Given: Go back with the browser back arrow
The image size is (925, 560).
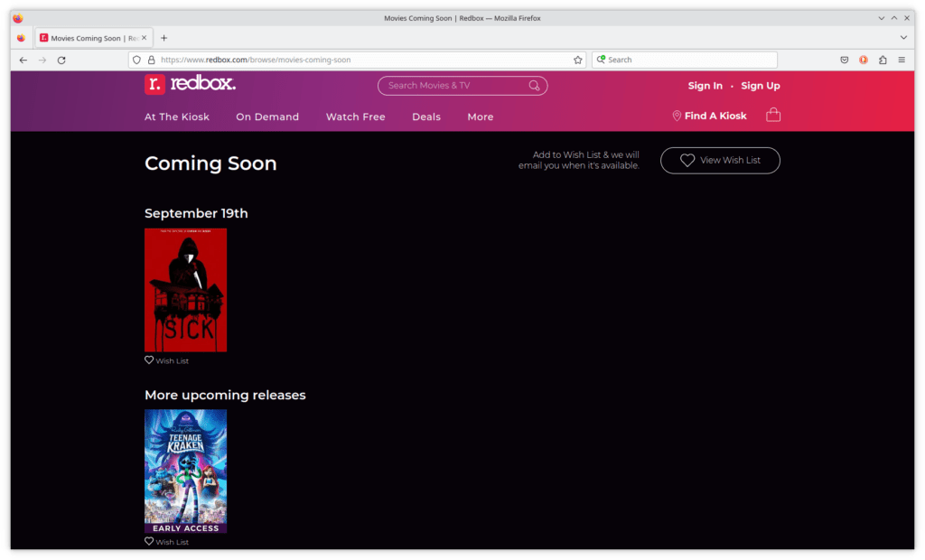Looking at the screenshot, I should (x=23, y=60).
